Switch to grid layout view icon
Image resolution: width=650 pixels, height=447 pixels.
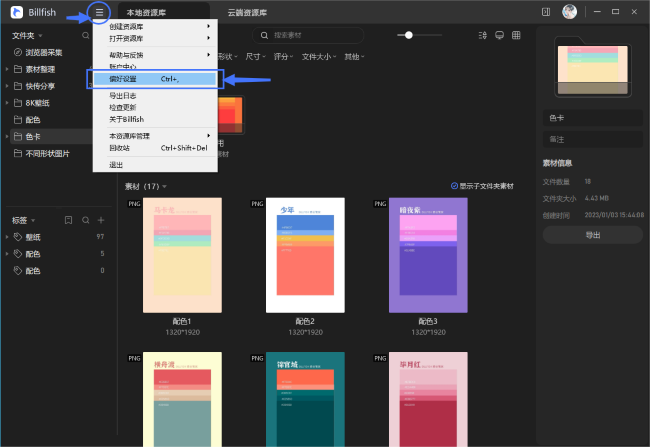516,35
